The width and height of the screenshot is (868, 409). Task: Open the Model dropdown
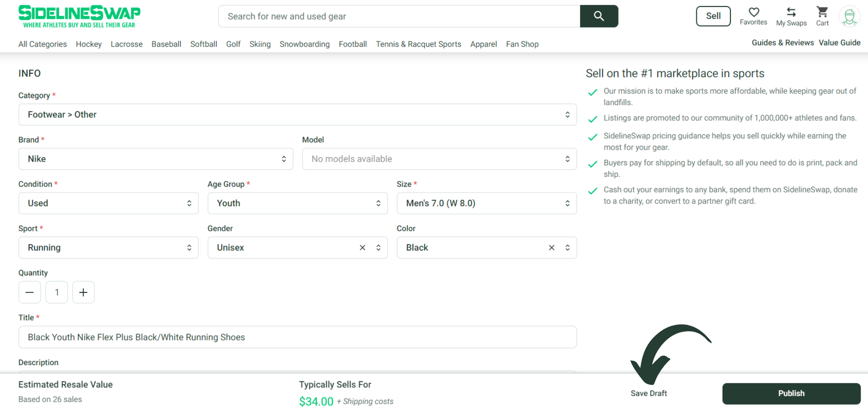[439, 159]
